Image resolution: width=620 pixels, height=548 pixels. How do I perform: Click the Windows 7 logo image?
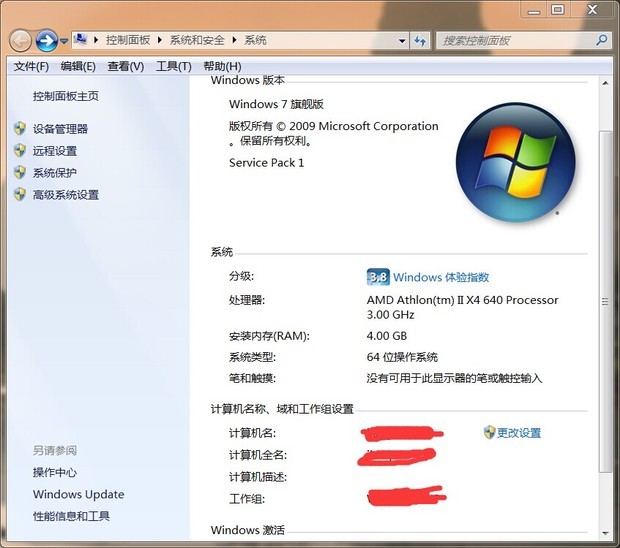[x=516, y=162]
